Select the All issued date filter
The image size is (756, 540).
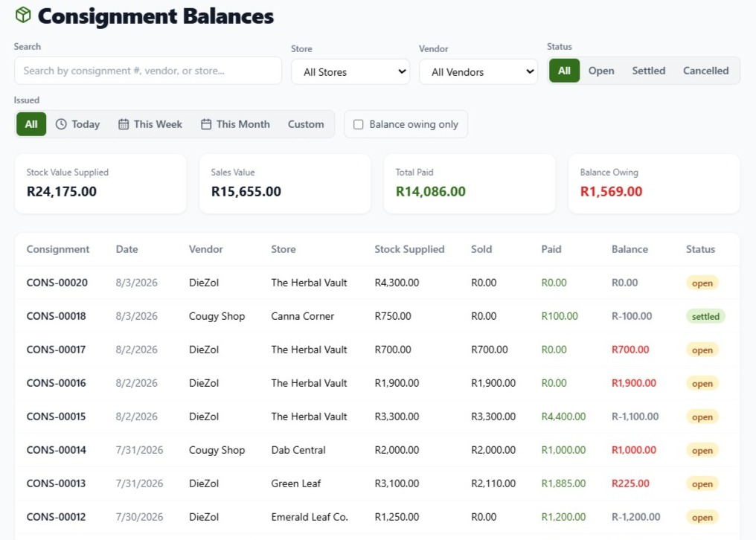[31, 124]
